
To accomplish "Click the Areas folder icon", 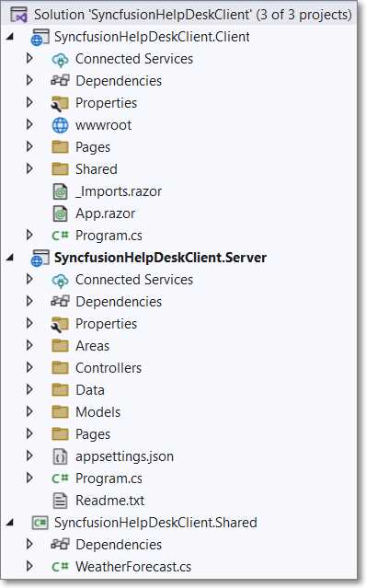I will pyautogui.click(x=60, y=346).
